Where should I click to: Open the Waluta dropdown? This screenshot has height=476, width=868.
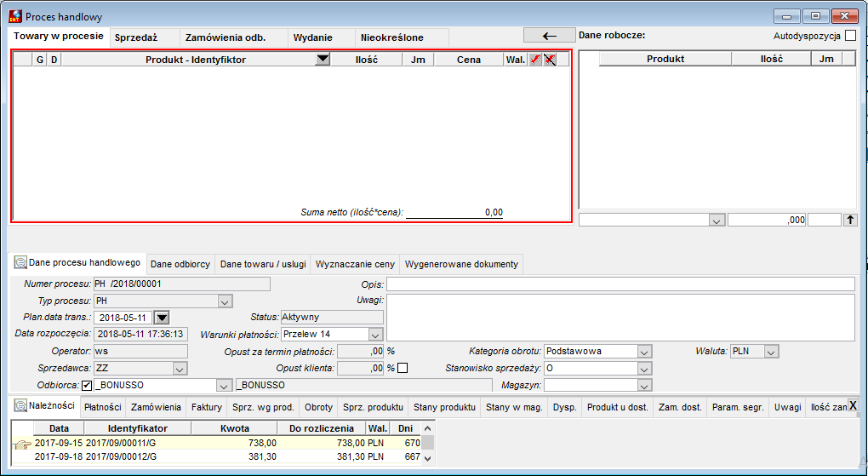tap(771, 352)
